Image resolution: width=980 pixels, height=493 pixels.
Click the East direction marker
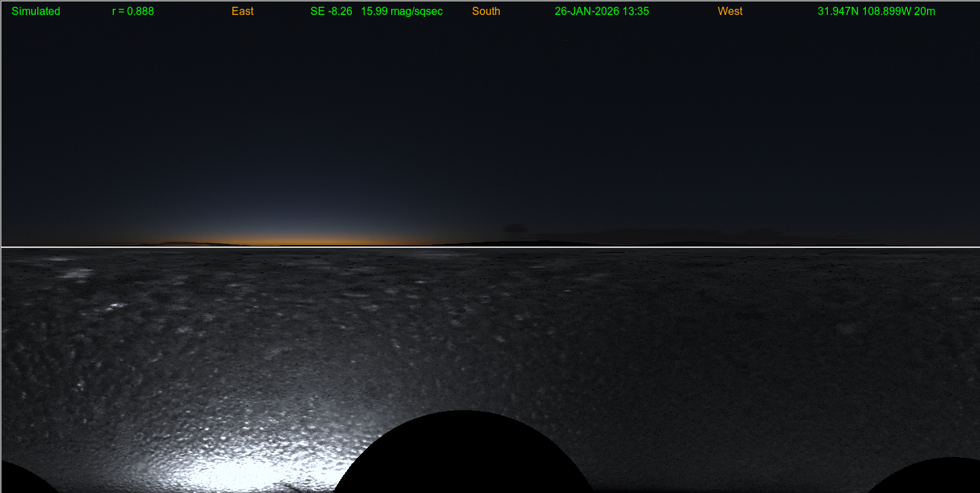point(242,12)
